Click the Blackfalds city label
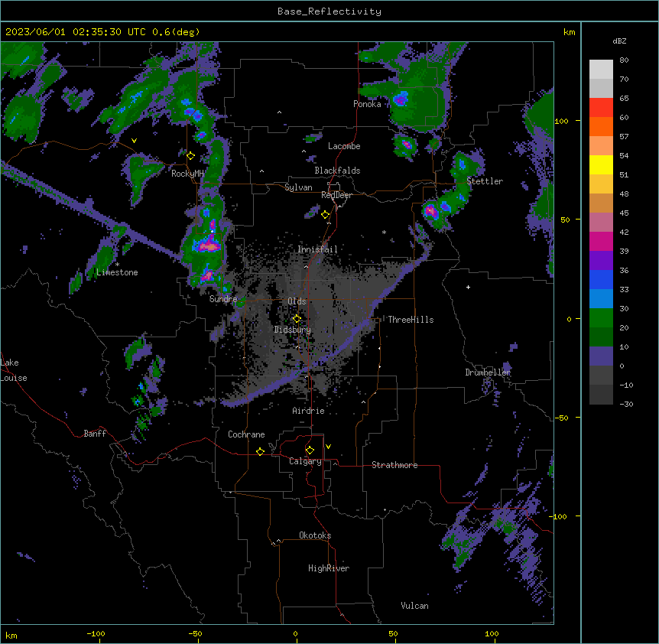The image size is (659, 644). coord(337,171)
